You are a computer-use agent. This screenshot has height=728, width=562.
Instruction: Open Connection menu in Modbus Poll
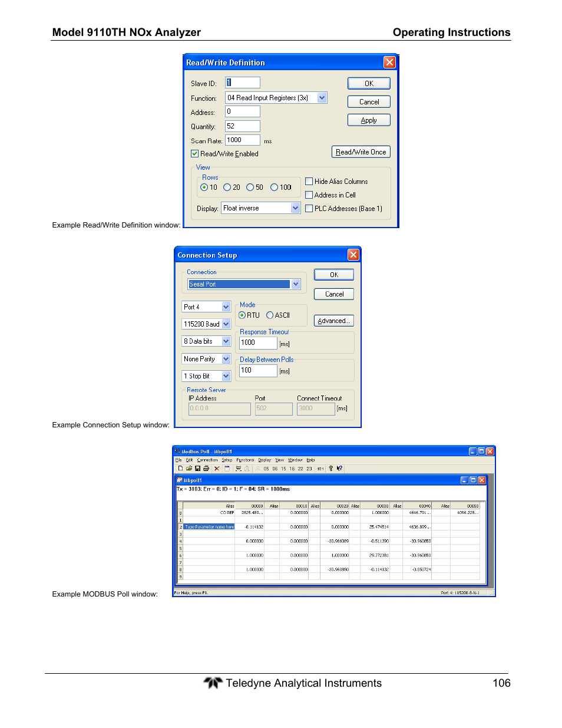[207, 460]
